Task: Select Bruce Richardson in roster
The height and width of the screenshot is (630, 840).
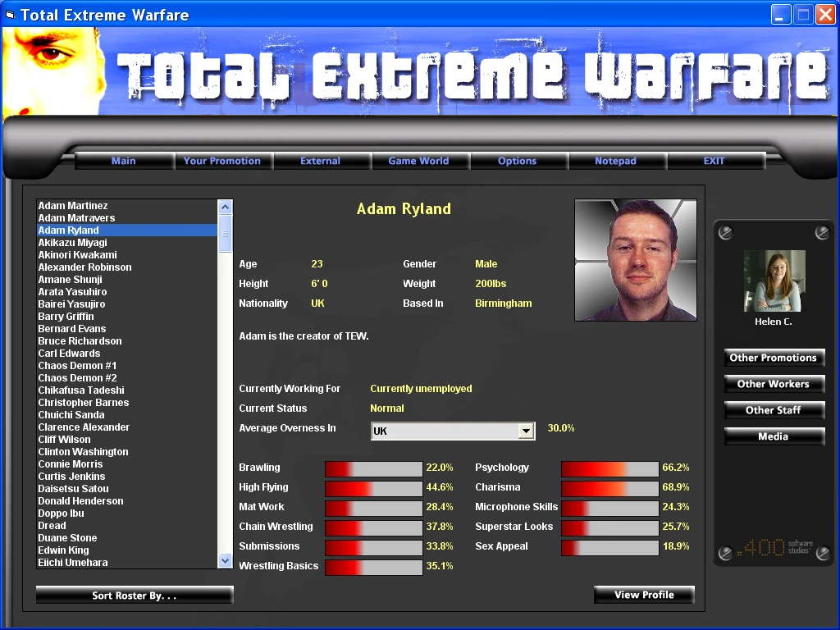Action: (x=127, y=341)
